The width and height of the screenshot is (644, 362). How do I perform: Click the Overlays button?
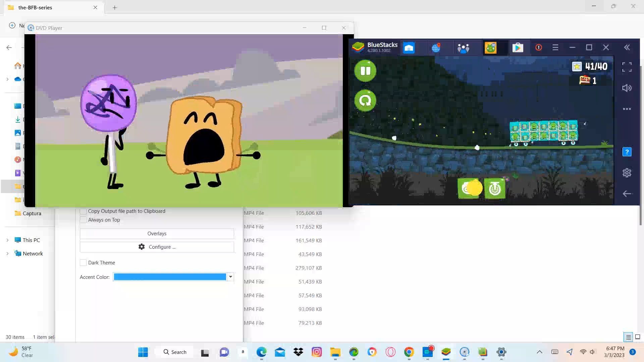(157, 234)
